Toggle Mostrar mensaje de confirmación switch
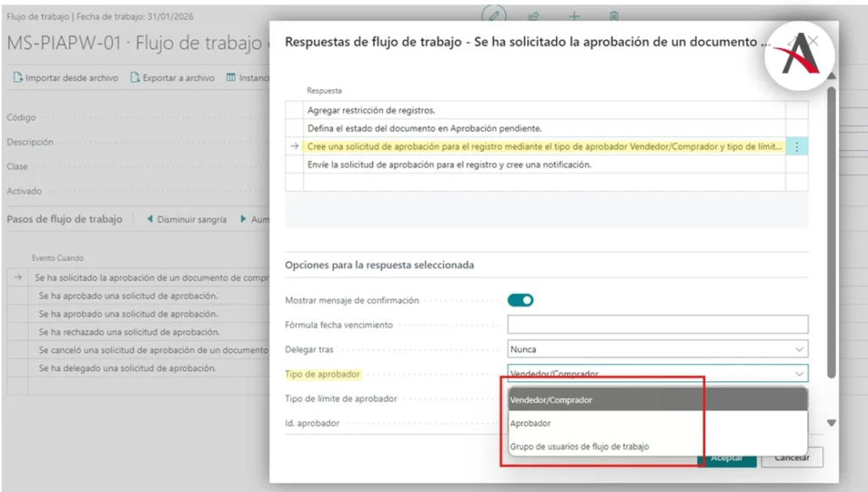This screenshot has height=492, width=868. click(x=520, y=300)
